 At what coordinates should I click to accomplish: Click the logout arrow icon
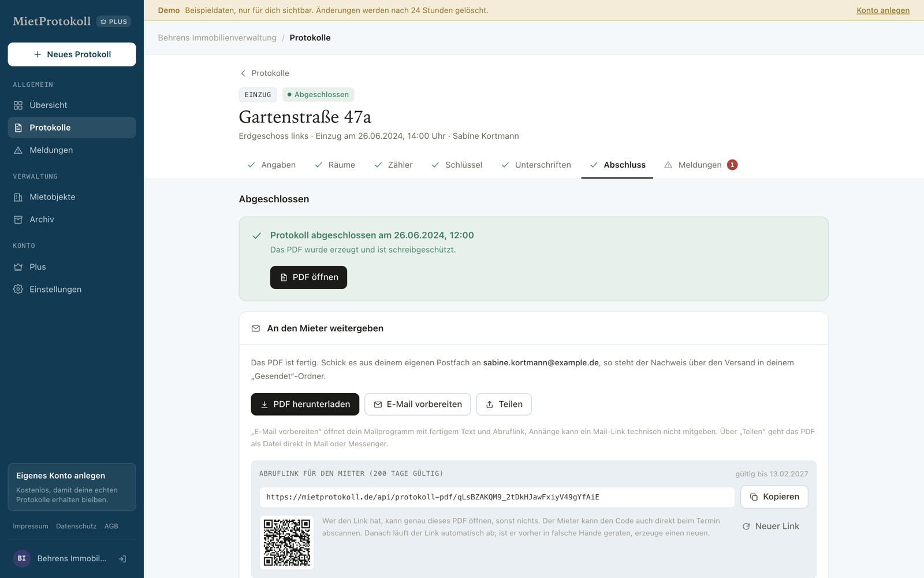(x=122, y=559)
